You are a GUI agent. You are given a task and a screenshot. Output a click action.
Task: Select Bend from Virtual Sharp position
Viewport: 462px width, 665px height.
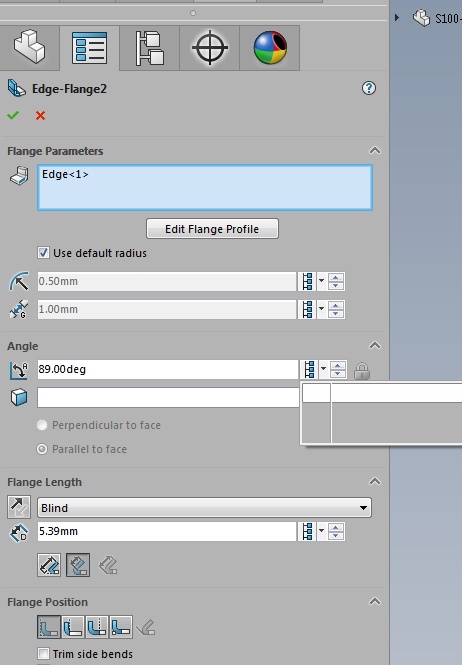(121, 627)
